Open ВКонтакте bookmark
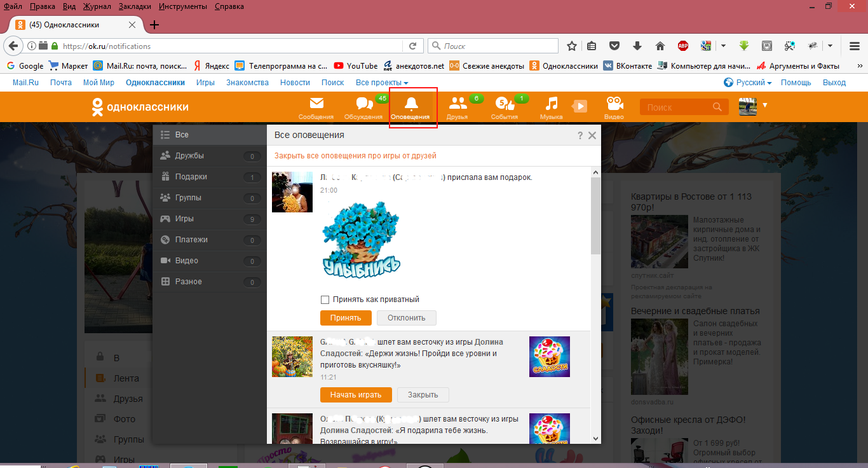 627,65
